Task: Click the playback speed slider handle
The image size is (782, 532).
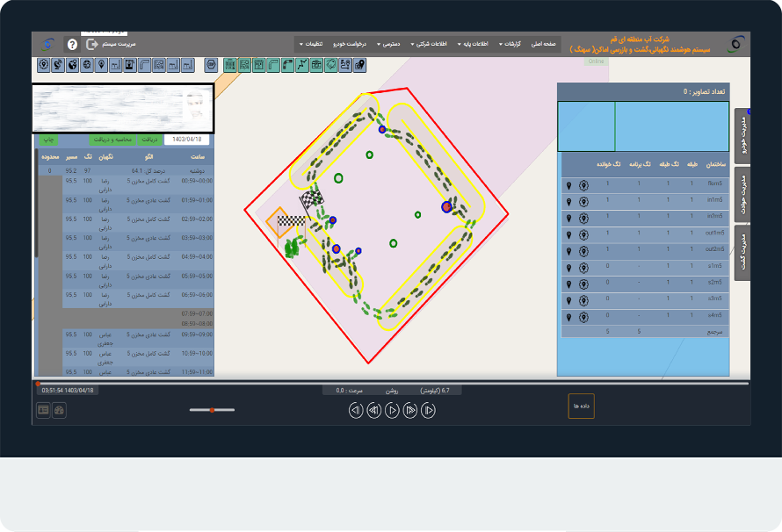Action: (x=211, y=410)
